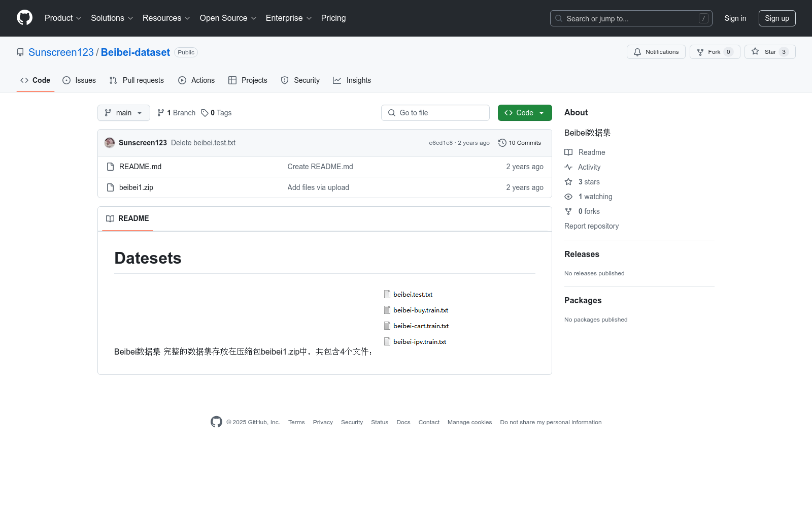
Task: Click the fork icon beside 0 forks
Action: pos(568,211)
